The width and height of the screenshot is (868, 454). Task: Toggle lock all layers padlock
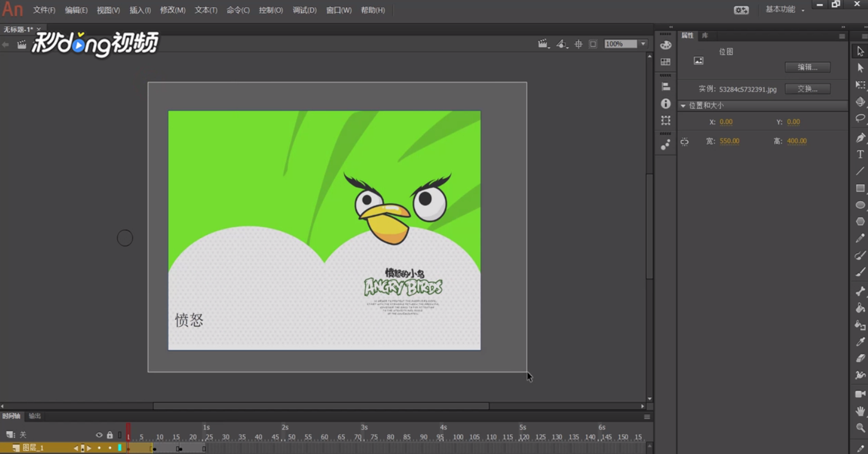pyautogui.click(x=109, y=434)
